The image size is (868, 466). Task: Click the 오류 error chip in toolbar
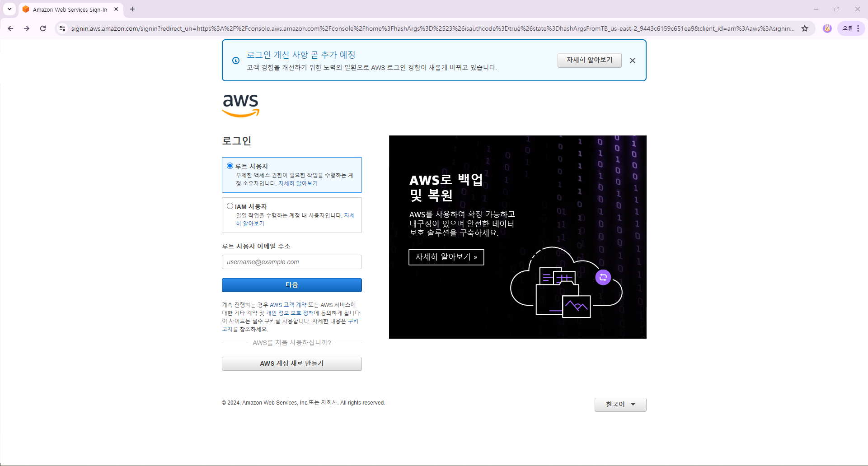point(847,28)
